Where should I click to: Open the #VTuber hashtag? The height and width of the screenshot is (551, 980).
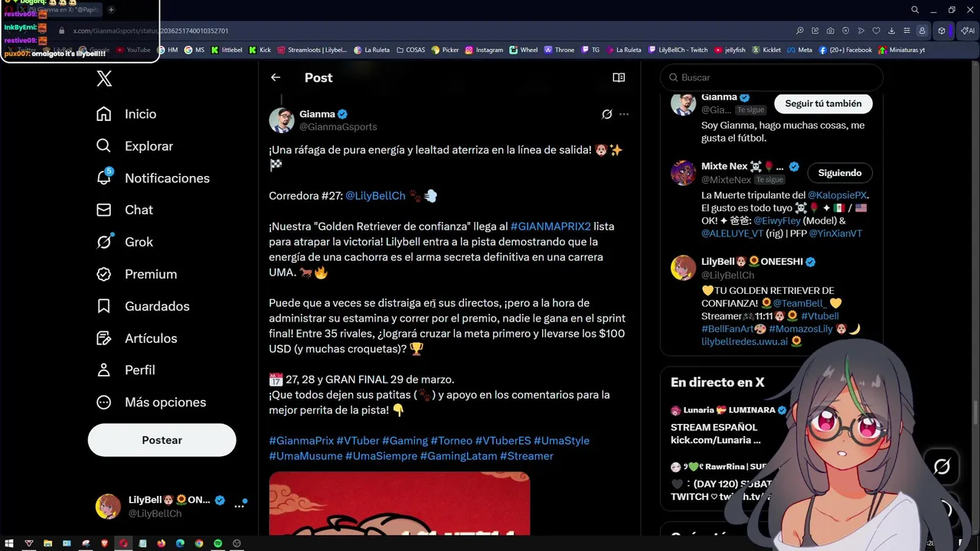pos(358,441)
